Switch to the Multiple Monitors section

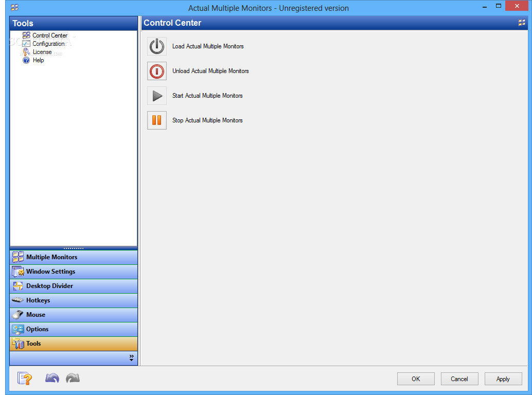click(x=74, y=257)
